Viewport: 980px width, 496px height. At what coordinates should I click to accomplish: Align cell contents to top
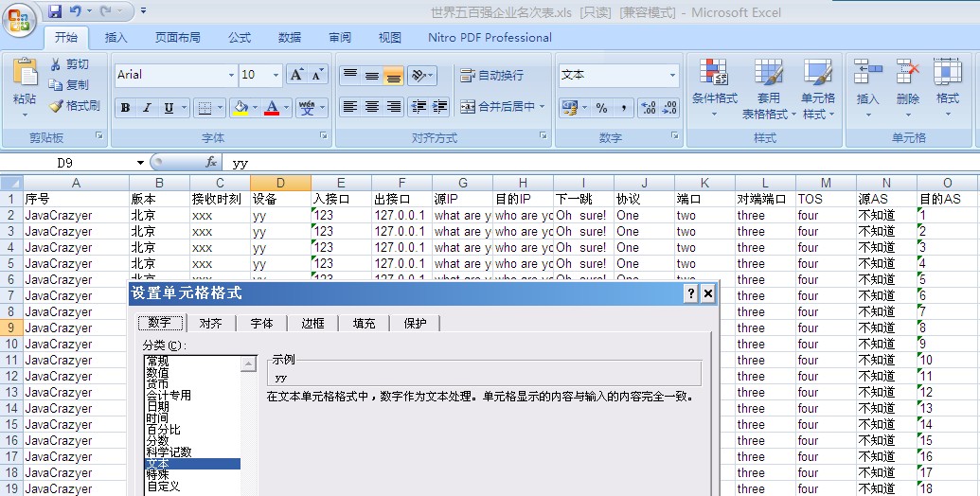click(350, 76)
